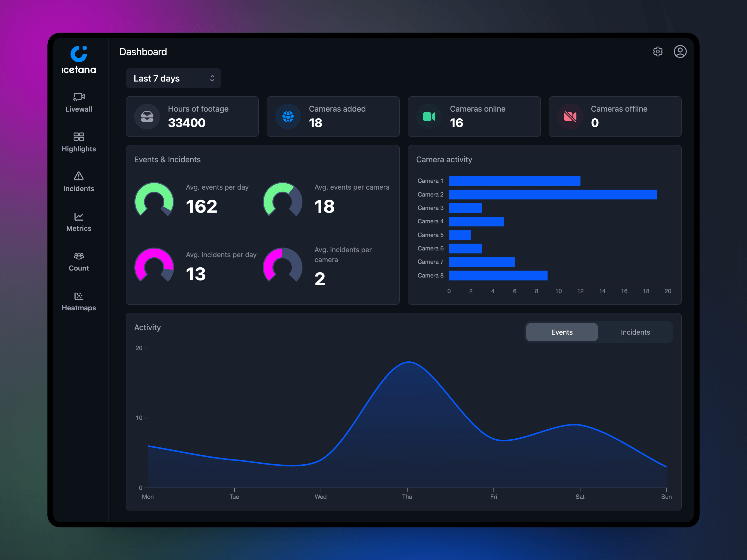Click the Dashboard title
Screen dimensions: 747x560
143,51
